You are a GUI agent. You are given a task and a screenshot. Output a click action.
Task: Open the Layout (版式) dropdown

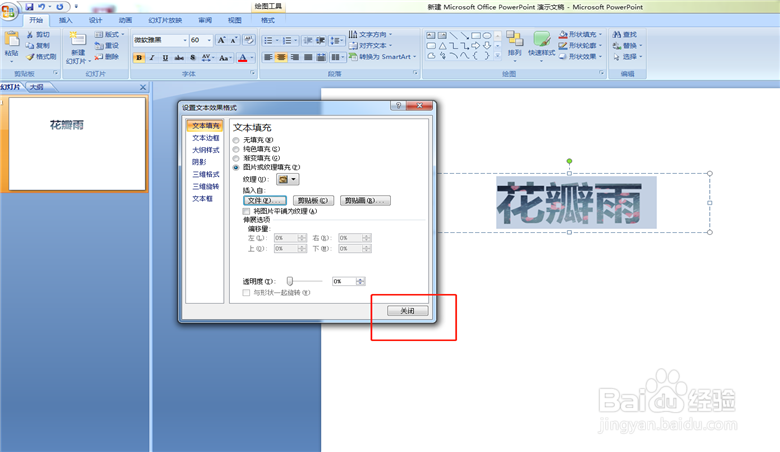pos(109,34)
